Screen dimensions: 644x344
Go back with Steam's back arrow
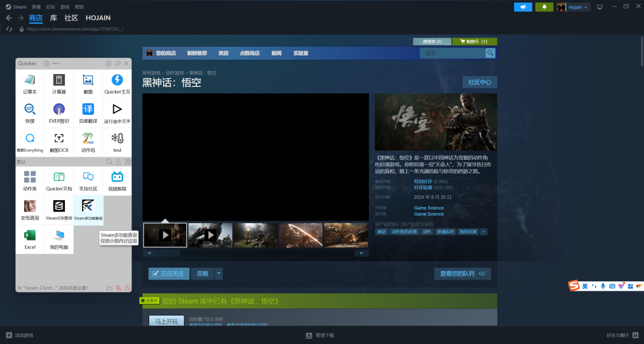pyautogui.click(x=9, y=18)
